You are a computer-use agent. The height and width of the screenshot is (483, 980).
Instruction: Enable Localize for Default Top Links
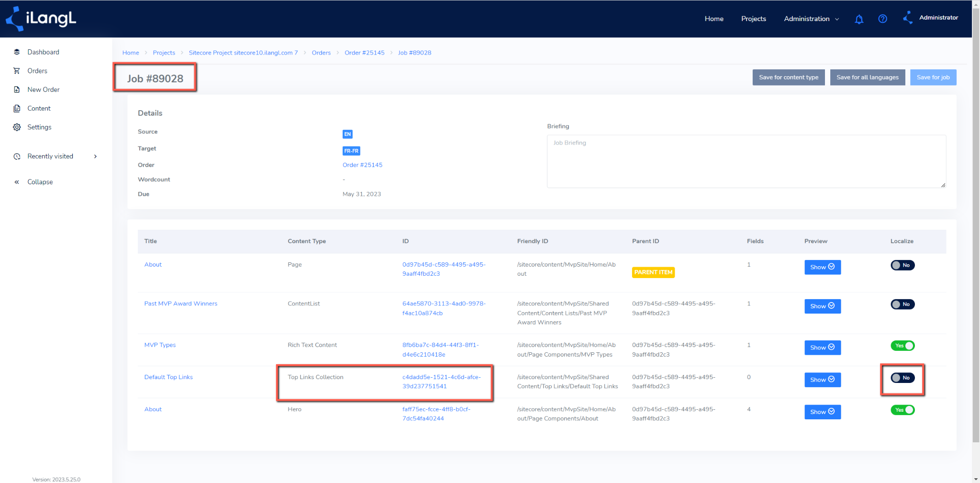tap(902, 378)
